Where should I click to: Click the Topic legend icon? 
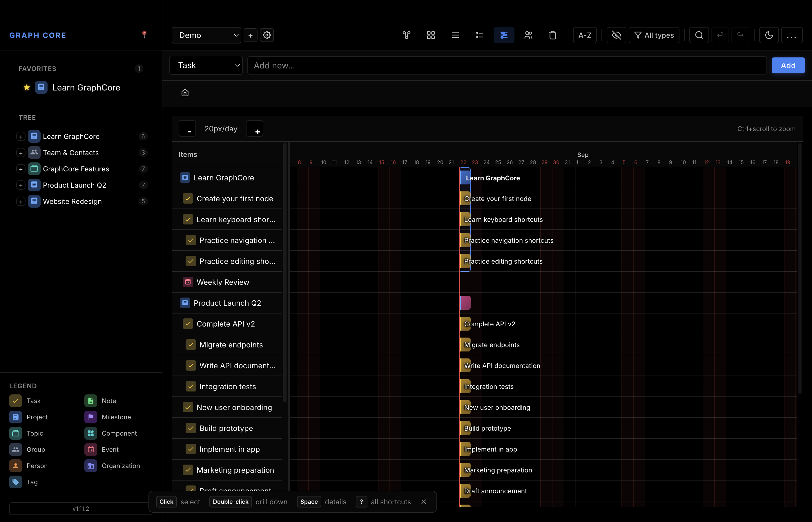coord(16,433)
